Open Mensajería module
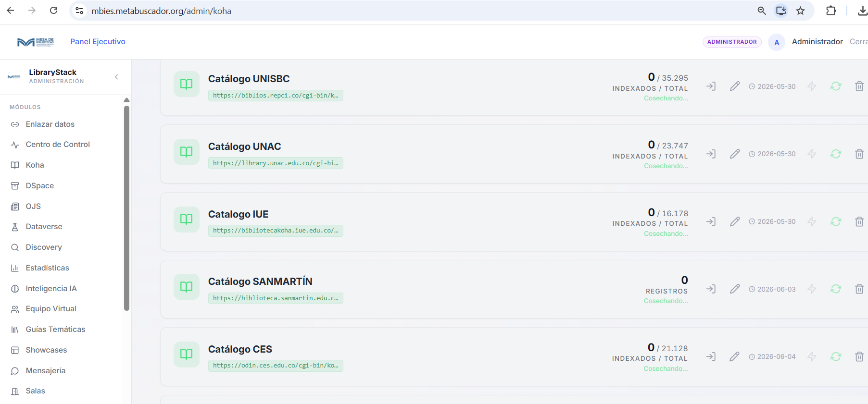Viewport: 868px width, 404px height. tap(45, 371)
